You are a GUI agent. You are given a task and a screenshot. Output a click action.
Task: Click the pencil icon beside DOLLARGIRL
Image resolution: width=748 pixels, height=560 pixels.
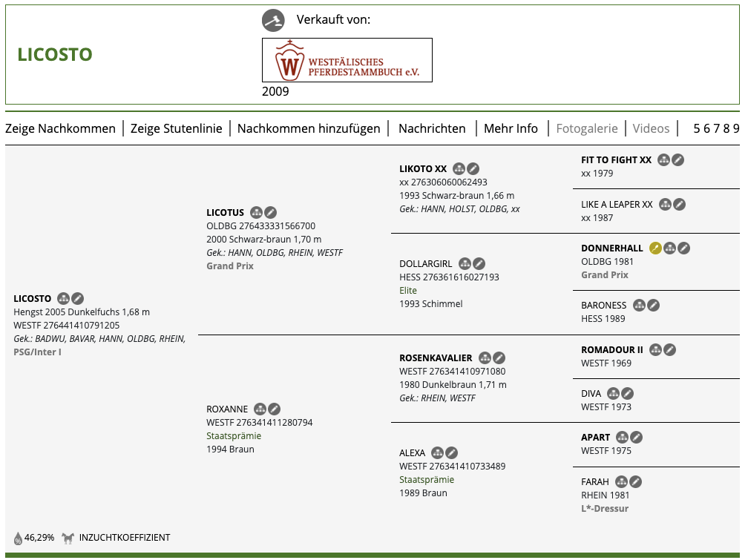tap(479, 263)
